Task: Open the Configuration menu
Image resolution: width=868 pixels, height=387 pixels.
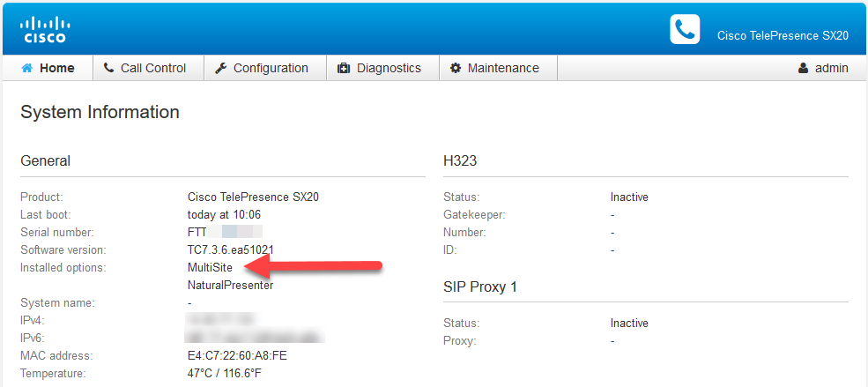Action: point(265,68)
